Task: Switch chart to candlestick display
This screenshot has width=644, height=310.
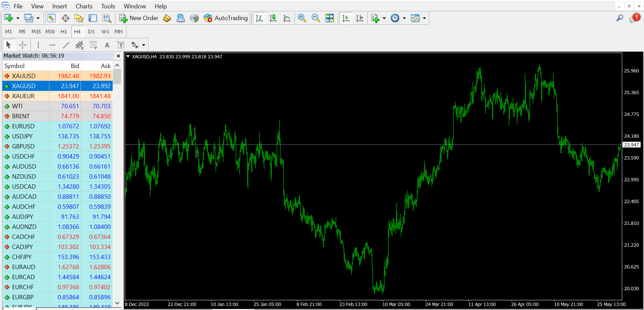Action: (x=273, y=18)
